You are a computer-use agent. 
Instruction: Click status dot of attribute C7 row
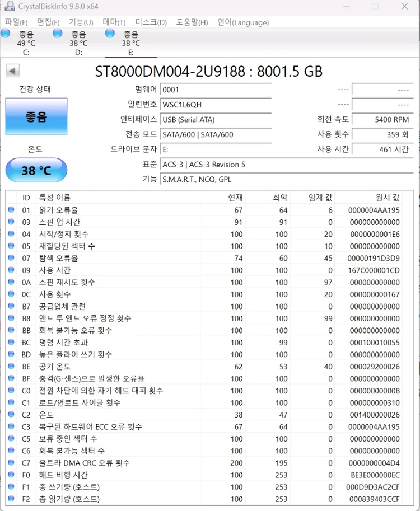[11, 463]
